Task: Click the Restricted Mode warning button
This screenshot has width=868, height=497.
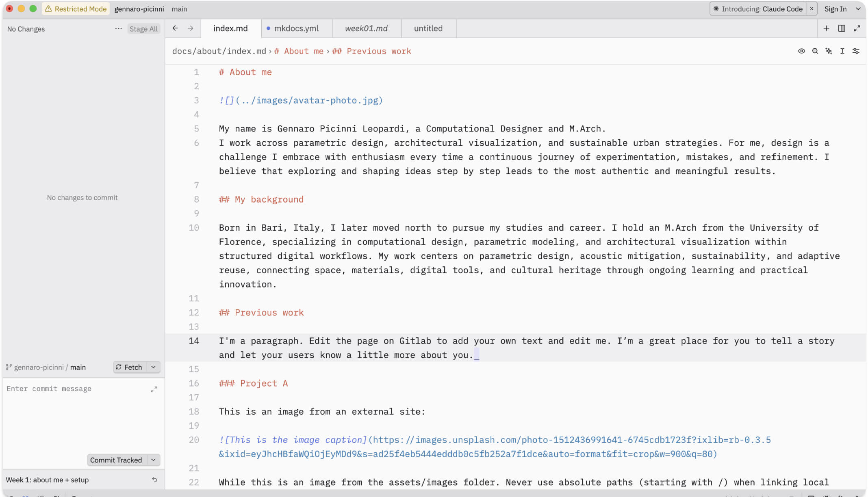Action: (76, 9)
